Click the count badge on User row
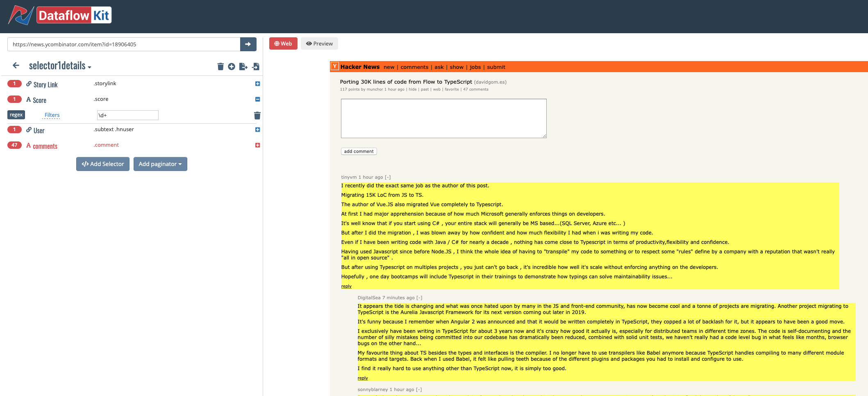This screenshot has width=868, height=396. coord(14,130)
